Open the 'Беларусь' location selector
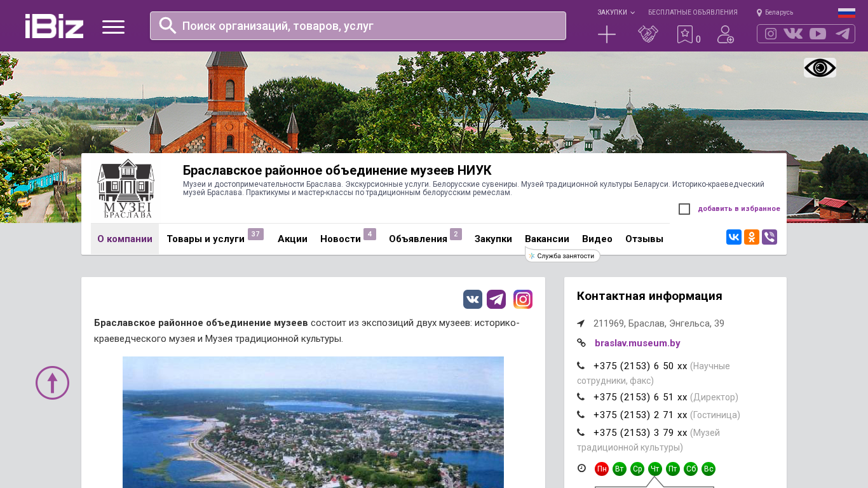868x488 pixels. coord(775,13)
